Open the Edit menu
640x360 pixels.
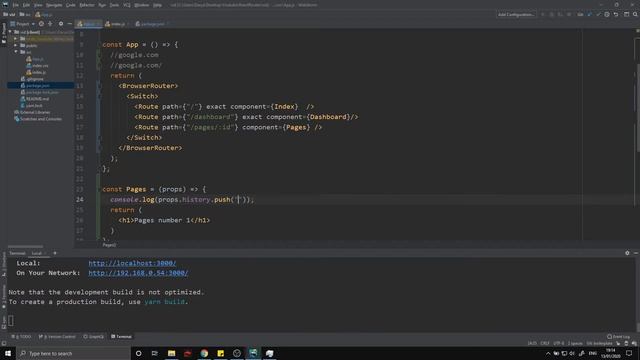26,5
